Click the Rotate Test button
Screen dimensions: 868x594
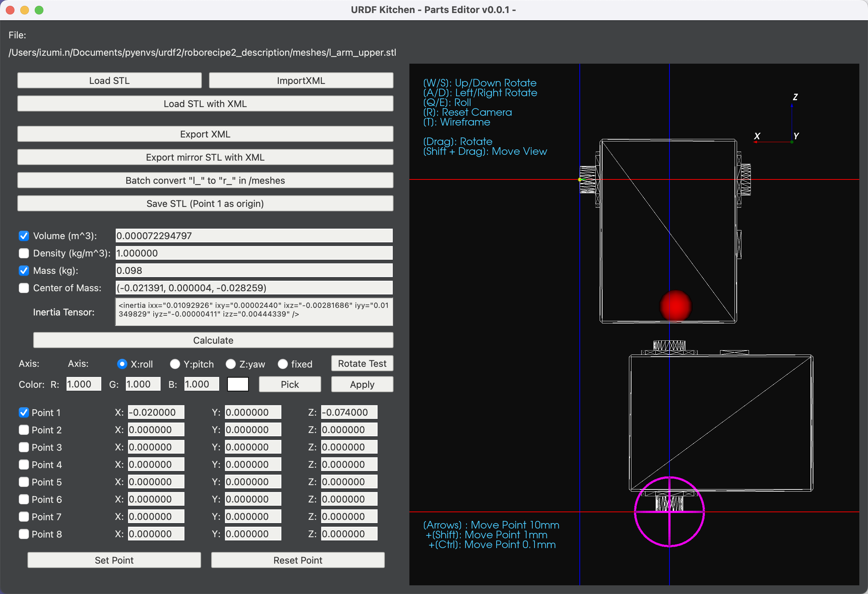(362, 364)
